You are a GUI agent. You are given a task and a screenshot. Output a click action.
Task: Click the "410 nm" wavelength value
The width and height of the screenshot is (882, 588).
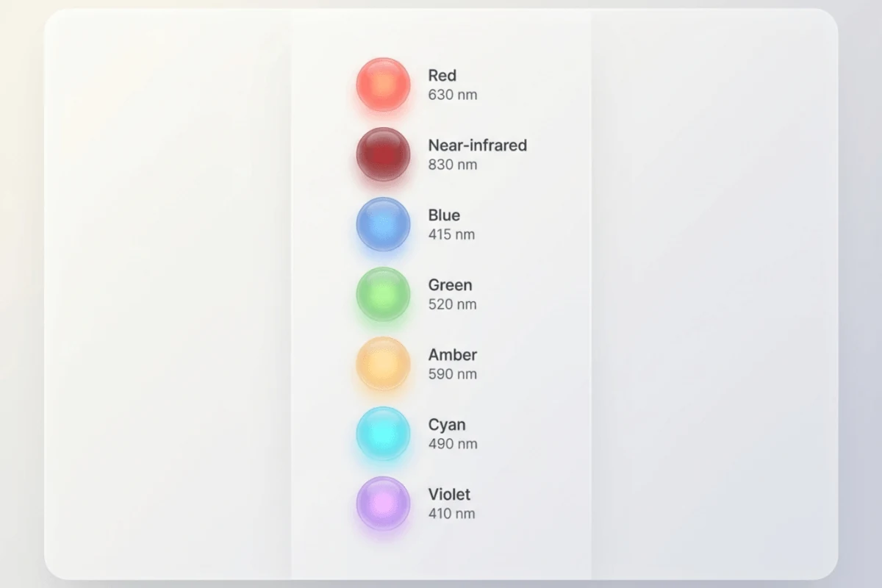click(x=452, y=514)
